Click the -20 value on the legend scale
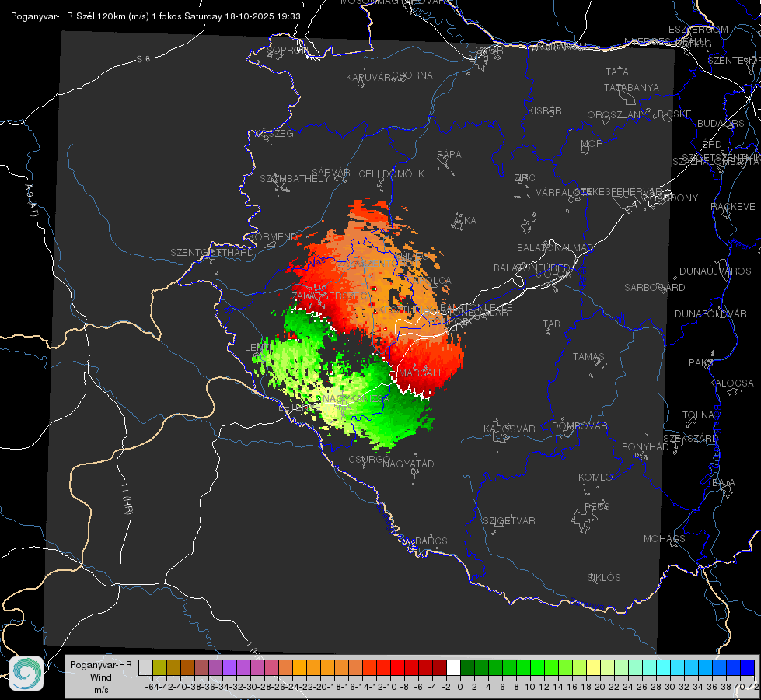761x700 pixels. [320, 687]
